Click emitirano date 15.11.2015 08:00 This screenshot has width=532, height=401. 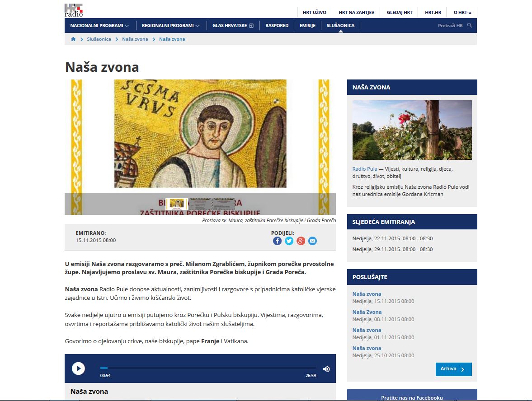click(96, 240)
